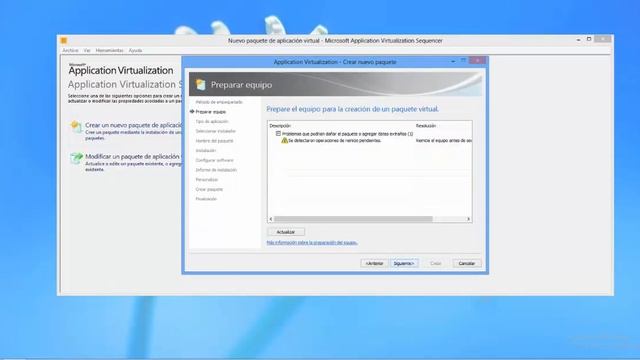The image size is (640, 360).
Task: Open the Archivo menu
Action: pos(70,51)
